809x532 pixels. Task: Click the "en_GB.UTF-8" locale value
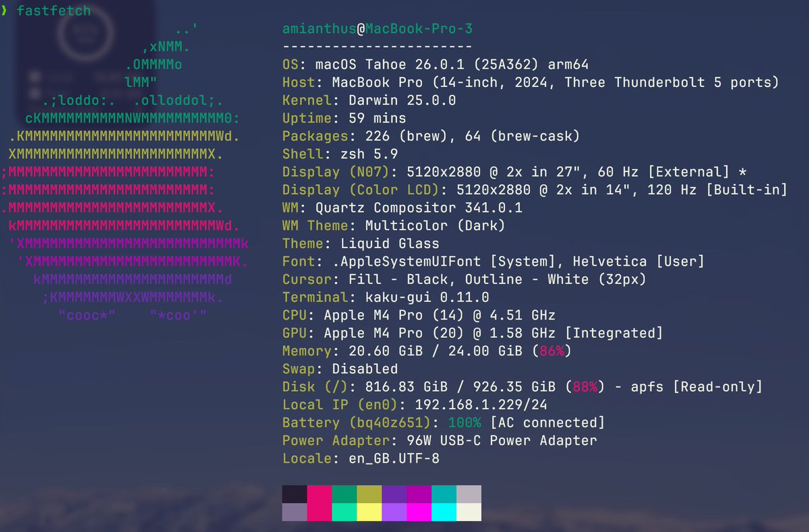[394, 459]
